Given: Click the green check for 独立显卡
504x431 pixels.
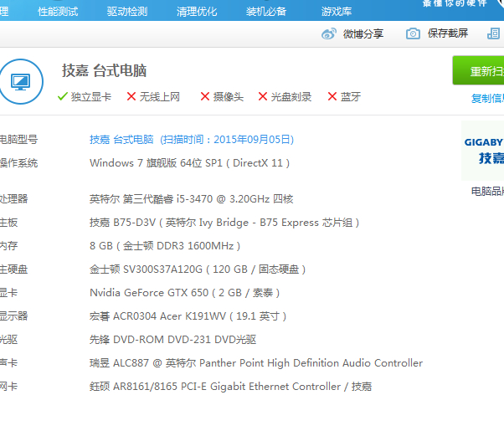Looking at the screenshot, I should (x=62, y=96).
